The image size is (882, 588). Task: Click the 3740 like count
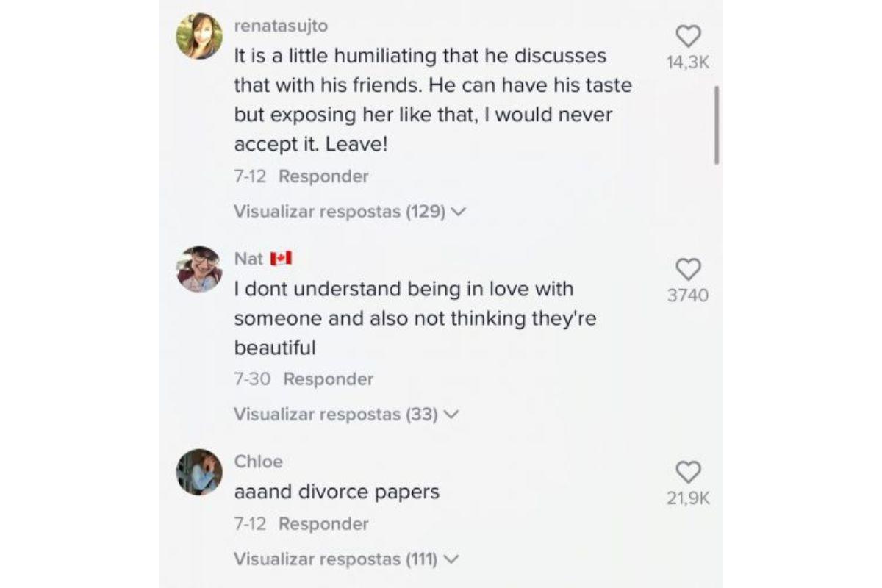[x=688, y=295]
